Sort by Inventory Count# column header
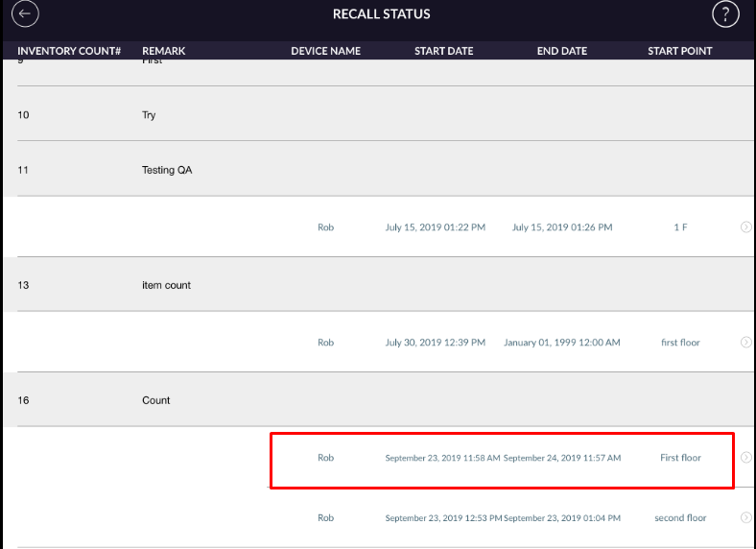This screenshot has height=549, width=756. [x=69, y=51]
